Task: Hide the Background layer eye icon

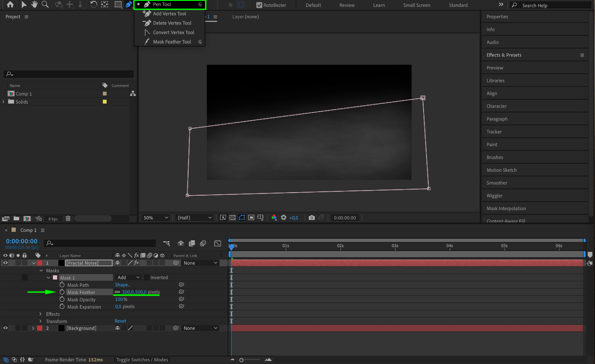Action: click(5, 328)
